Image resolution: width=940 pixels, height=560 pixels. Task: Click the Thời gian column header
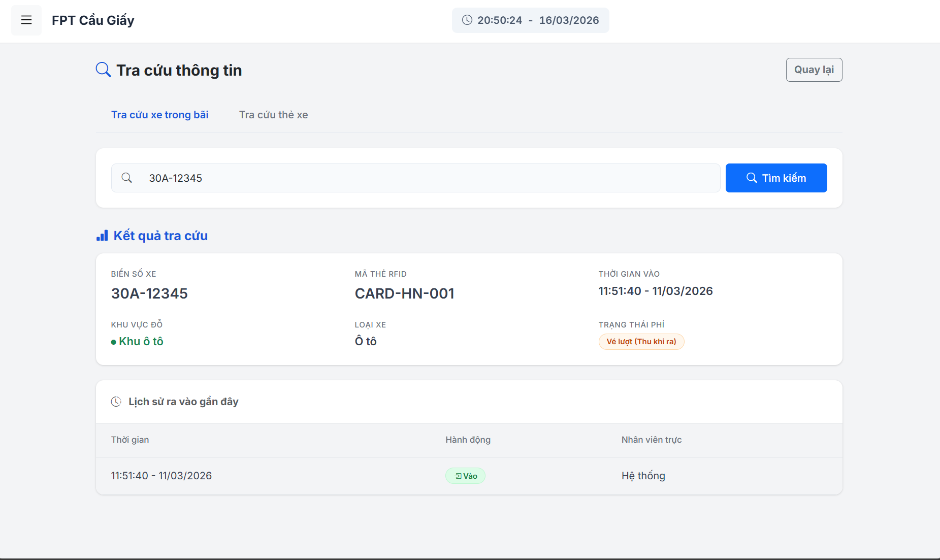[130, 440]
